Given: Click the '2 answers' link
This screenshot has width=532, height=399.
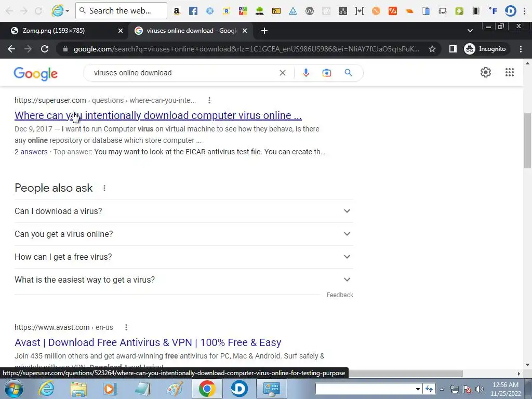Looking at the screenshot, I should coord(31,152).
